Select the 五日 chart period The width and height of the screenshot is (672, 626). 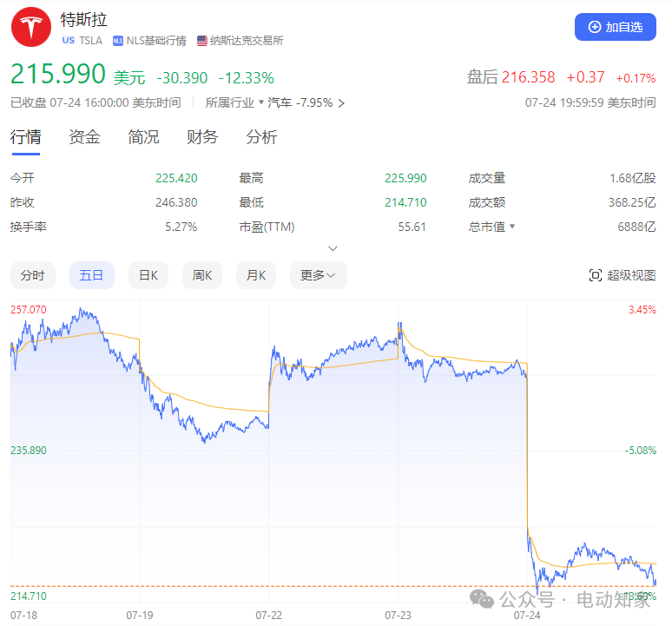click(x=92, y=275)
